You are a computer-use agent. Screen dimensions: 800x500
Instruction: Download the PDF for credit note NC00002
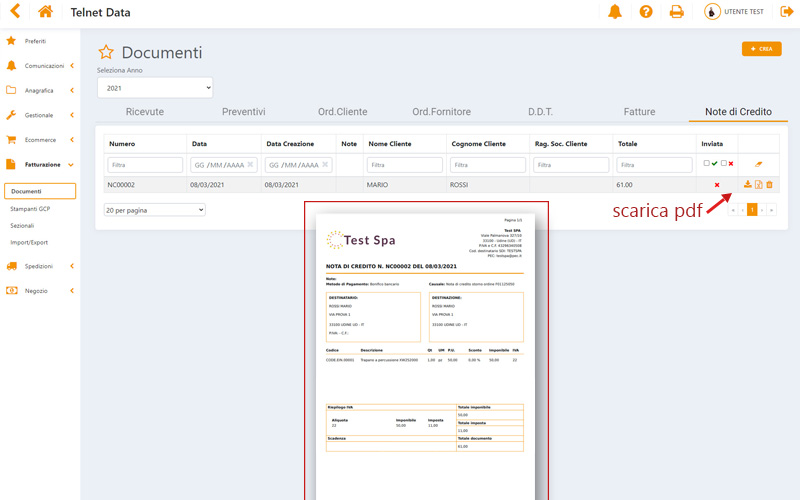click(x=747, y=185)
